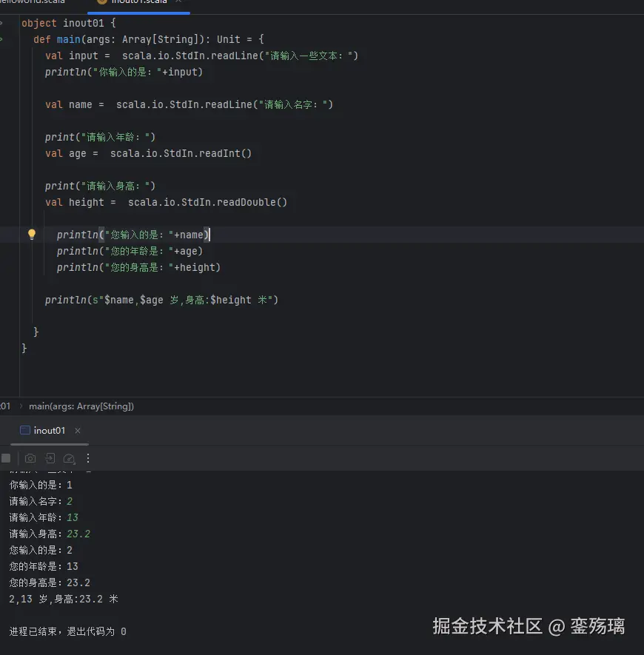Click the s"$name,$age" interpolated println line

(x=161, y=300)
